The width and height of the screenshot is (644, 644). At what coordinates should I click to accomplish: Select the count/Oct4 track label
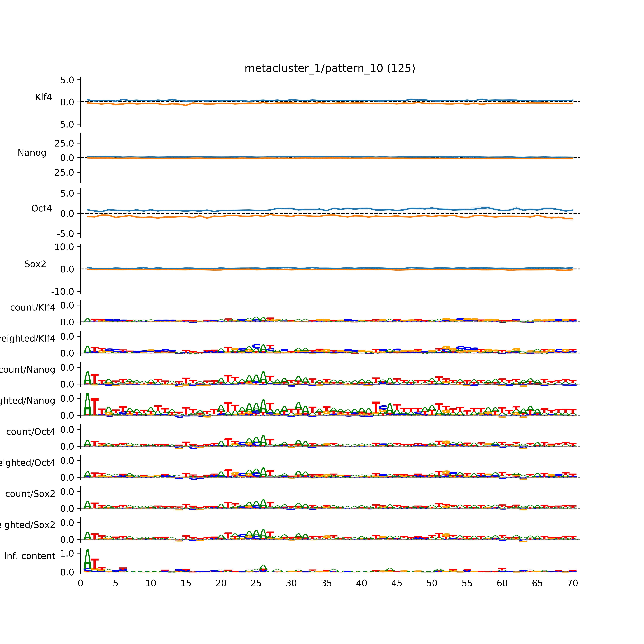coord(31,432)
